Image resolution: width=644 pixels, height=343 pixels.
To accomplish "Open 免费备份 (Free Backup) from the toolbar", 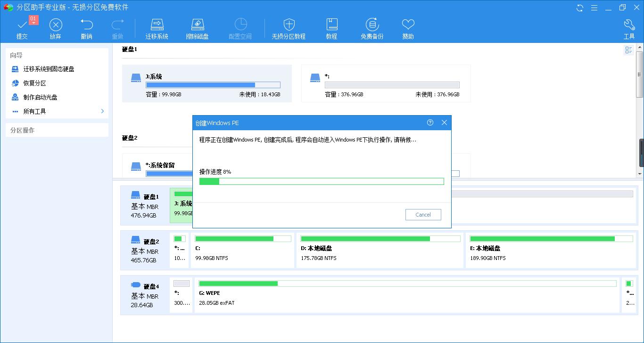I will click(372, 24).
